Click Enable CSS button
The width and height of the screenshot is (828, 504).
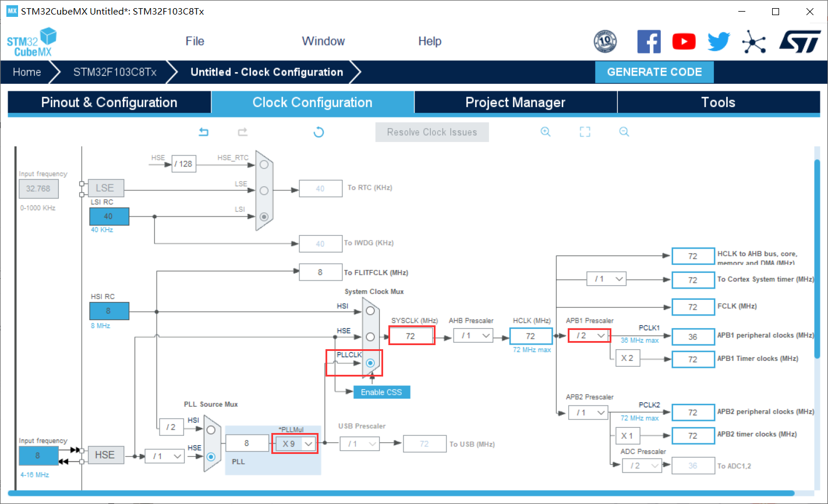coord(381,392)
